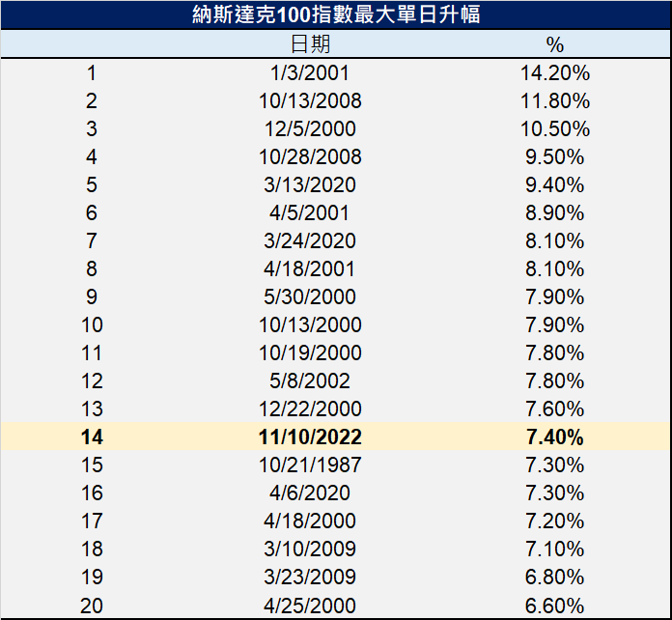
Task: Click the date 3/10/2009
Action: (310, 549)
